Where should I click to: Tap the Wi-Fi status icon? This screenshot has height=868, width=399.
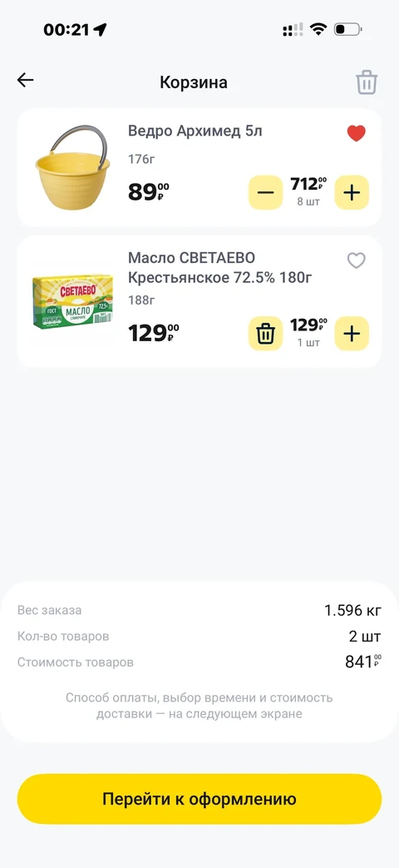(318, 29)
